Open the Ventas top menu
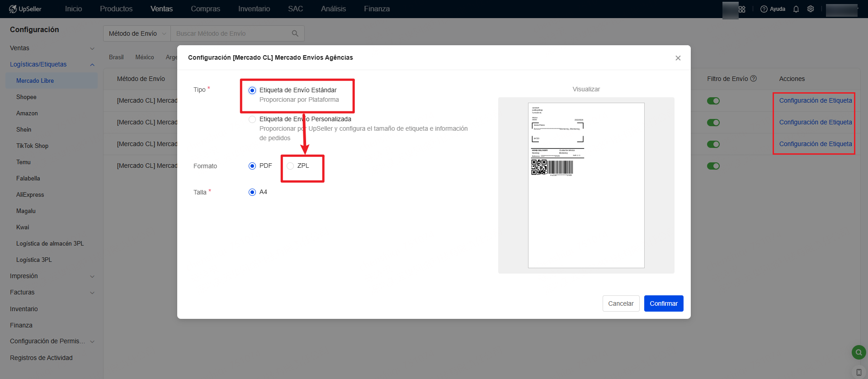868x379 pixels. [x=161, y=9]
